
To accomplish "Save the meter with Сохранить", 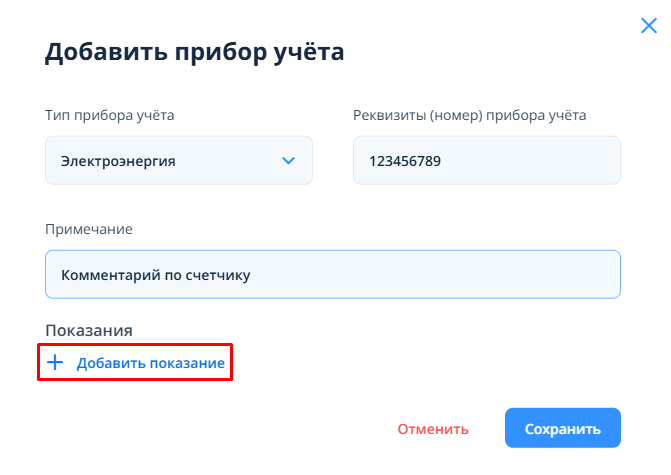I will [x=563, y=428].
